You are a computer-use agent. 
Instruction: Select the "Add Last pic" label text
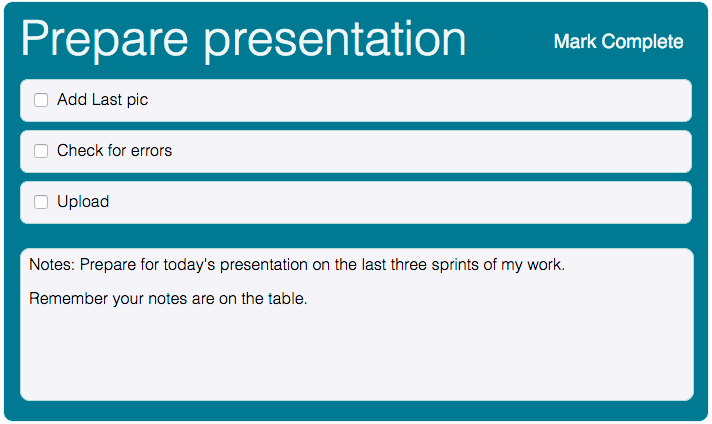(x=102, y=100)
